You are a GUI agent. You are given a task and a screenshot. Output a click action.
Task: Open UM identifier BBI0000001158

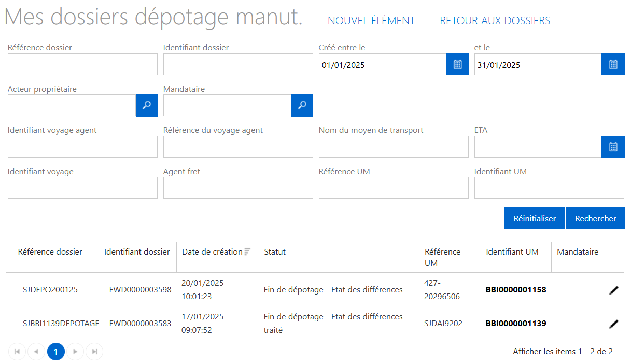pyautogui.click(x=515, y=290)
